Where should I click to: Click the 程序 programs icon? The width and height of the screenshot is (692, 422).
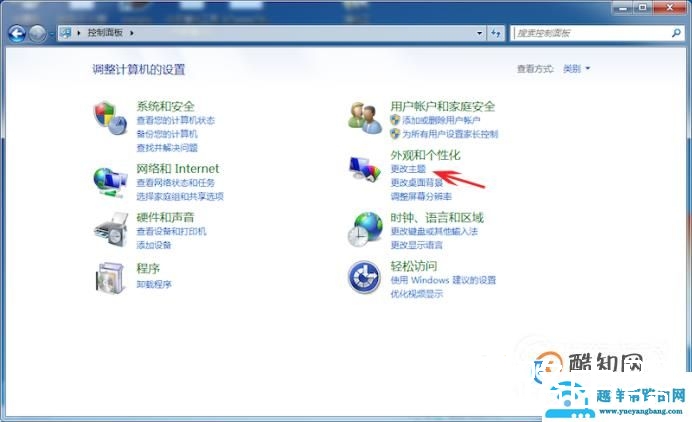point(110,278)
